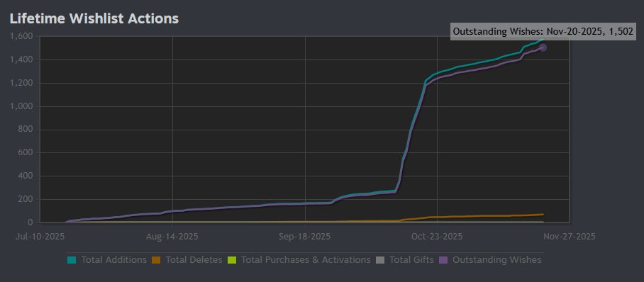Hide the Total Gifts series label
The width and height of the screenshot is (644, 282).
point(411,260)
